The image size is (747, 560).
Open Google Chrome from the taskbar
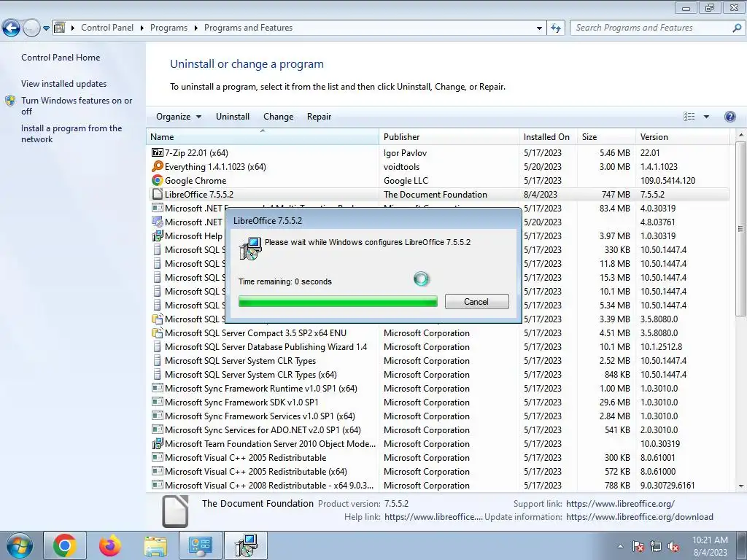(x=65, y=545)
